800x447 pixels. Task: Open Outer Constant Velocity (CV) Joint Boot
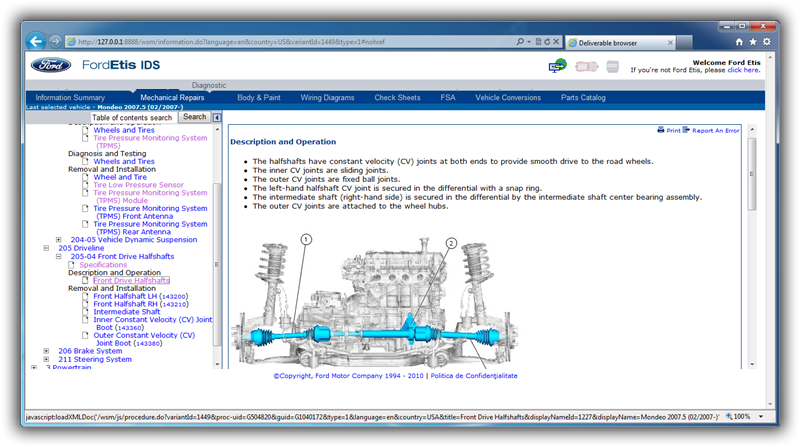point(144,339)
